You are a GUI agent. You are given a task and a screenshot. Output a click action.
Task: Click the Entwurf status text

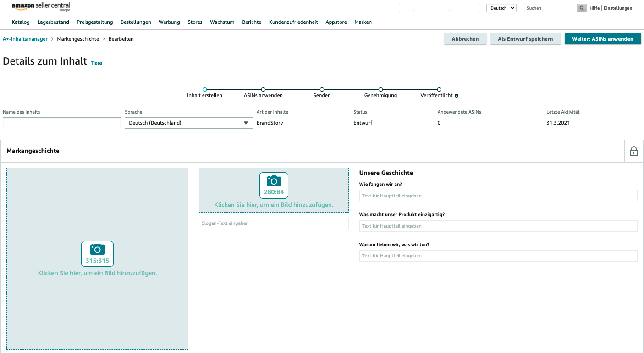click(363, 123)
